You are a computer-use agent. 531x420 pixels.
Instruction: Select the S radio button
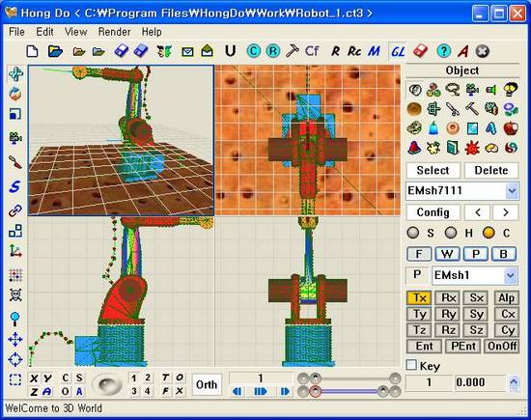tap(413, 233)
